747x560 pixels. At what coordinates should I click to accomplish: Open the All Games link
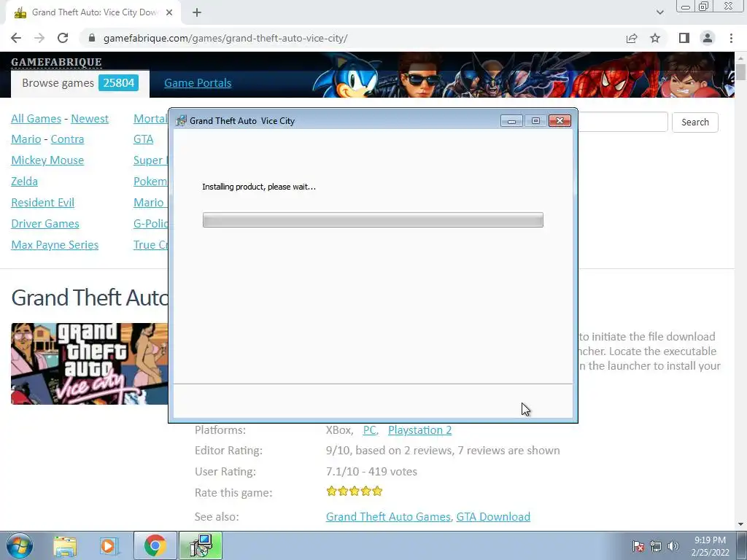point(36,119)
